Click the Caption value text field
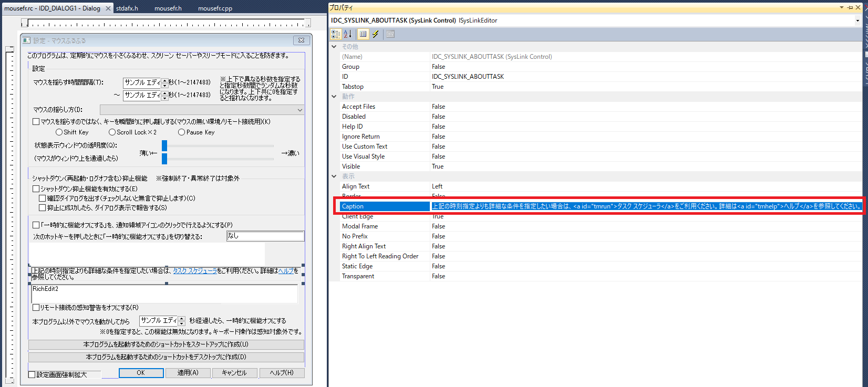This screenshot has width=868, height=387. tap(646, 206)
